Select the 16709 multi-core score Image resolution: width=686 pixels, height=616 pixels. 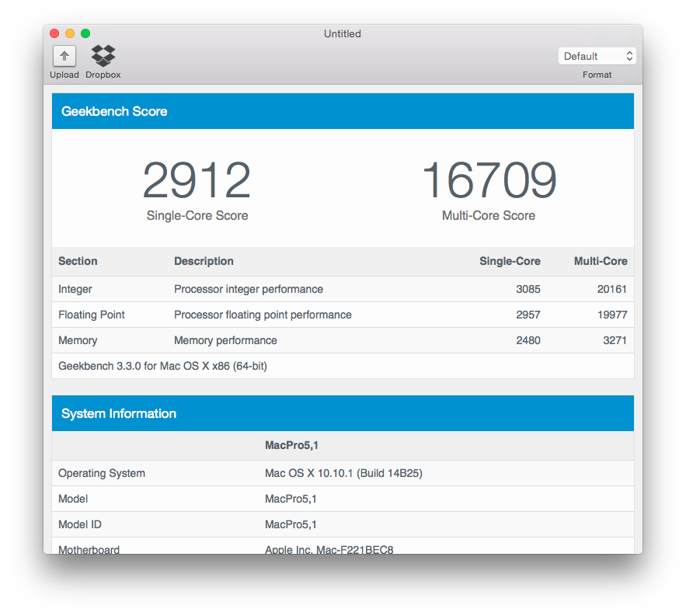489,179
